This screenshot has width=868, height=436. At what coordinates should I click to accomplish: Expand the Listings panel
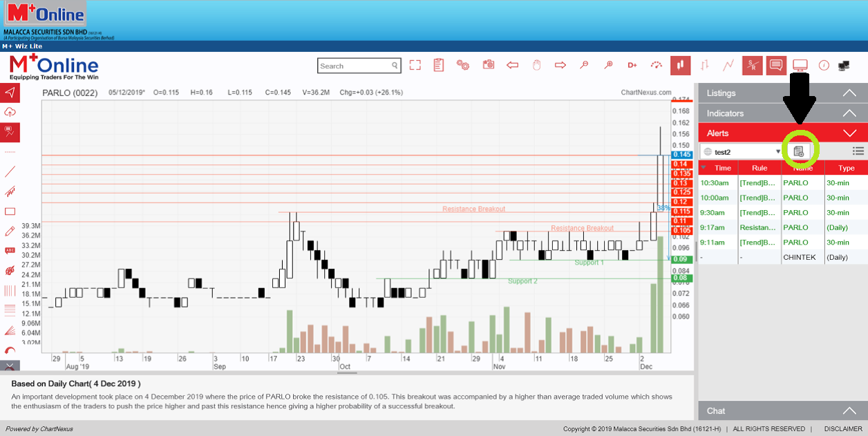[x=782, y=93]
